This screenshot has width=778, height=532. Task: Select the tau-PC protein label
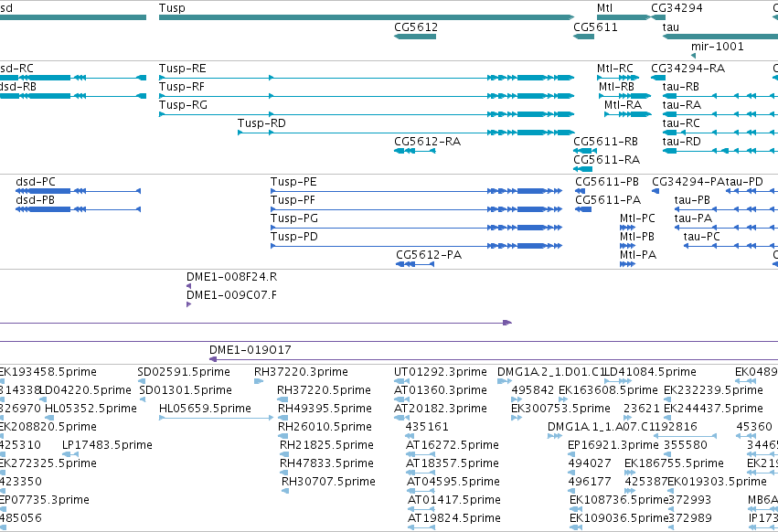tap(701, 237)
